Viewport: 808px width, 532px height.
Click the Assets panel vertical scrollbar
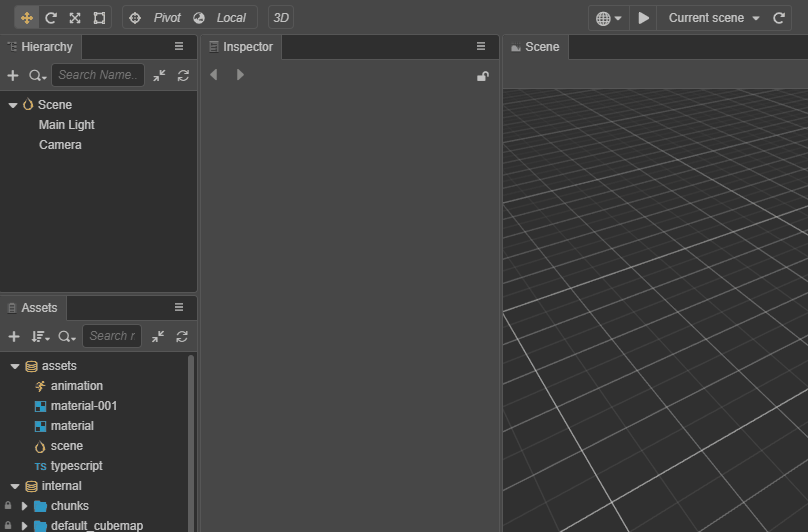point(191,443)
